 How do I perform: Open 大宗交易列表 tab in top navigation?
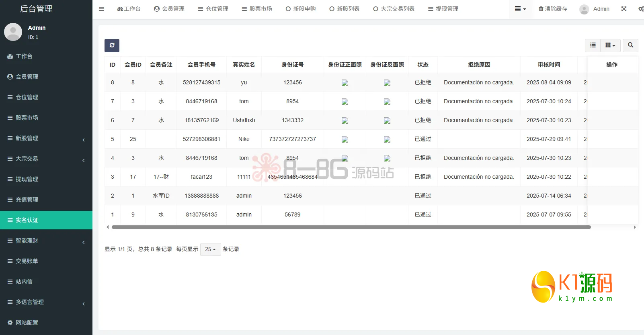394,9
